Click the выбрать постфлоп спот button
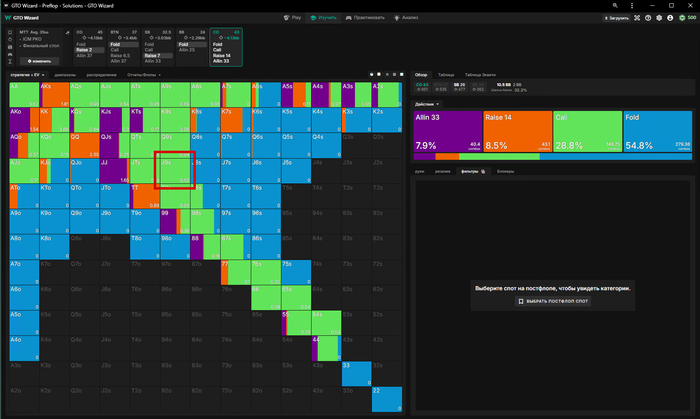This screenshot has width=700, height=419. pos(553,301)
